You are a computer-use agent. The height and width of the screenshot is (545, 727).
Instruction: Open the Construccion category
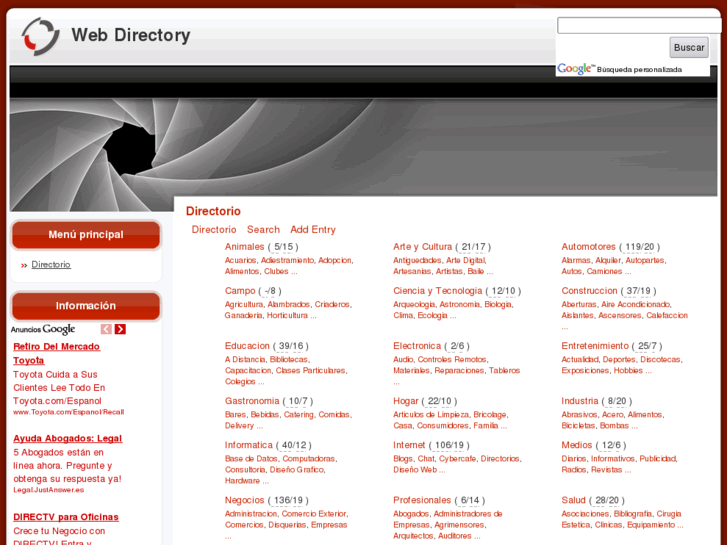[x=589, y=291]
